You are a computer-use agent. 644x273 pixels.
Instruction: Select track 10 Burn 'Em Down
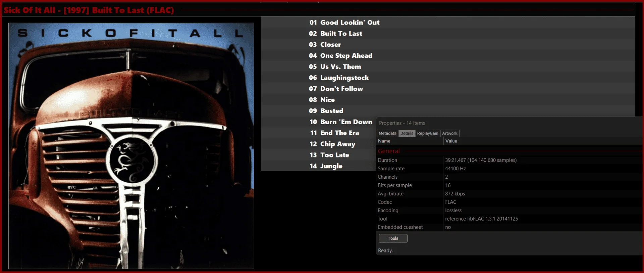pos(340,122)
